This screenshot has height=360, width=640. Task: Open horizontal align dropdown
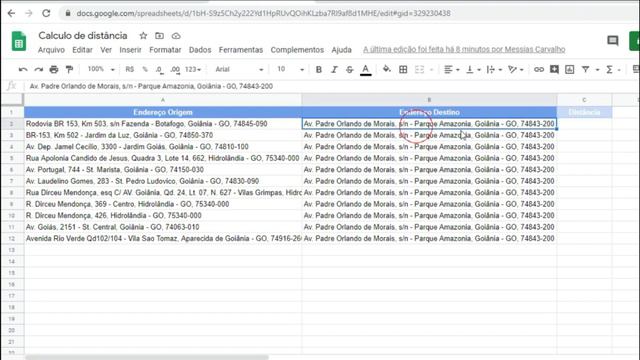[x=451, y=69]
